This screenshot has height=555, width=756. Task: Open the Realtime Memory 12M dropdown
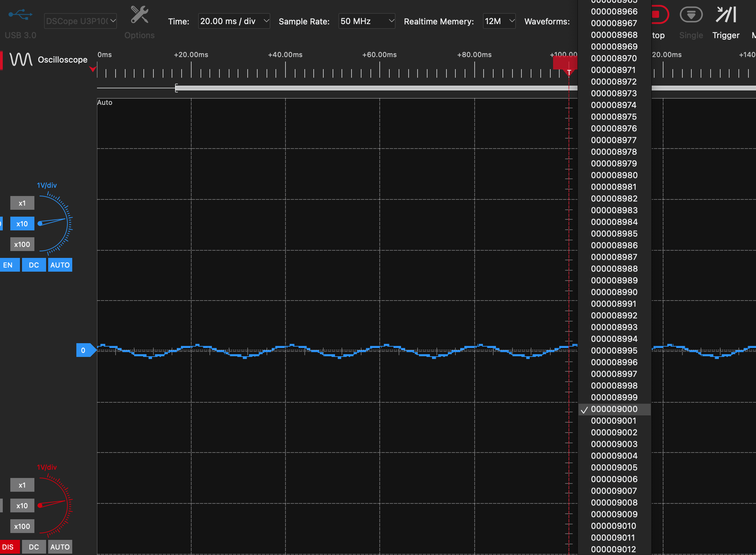tap(499, 21)
